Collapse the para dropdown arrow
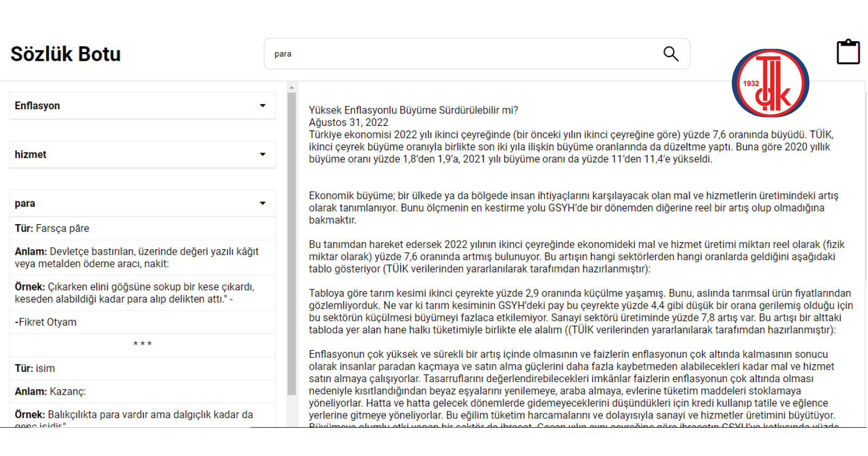 pos(263,203)
